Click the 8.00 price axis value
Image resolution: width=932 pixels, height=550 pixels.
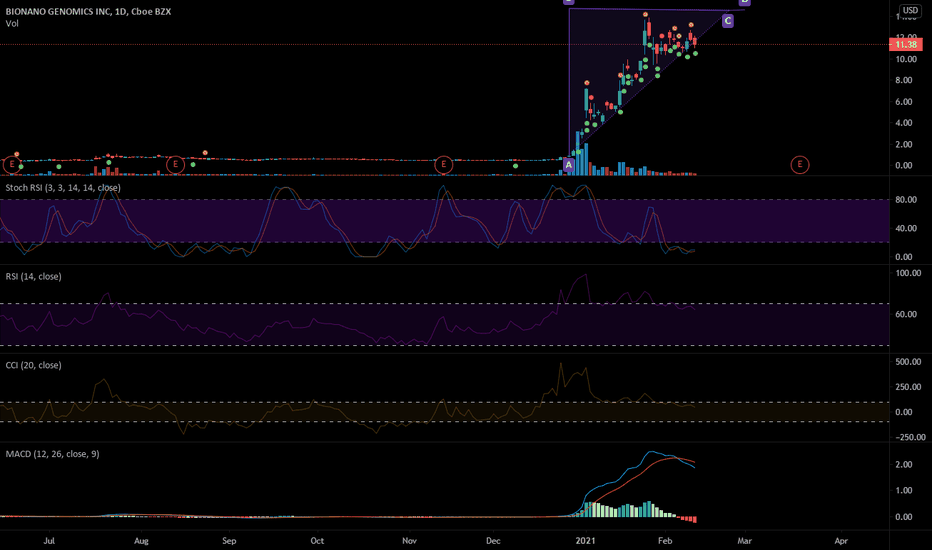[903, 80]
